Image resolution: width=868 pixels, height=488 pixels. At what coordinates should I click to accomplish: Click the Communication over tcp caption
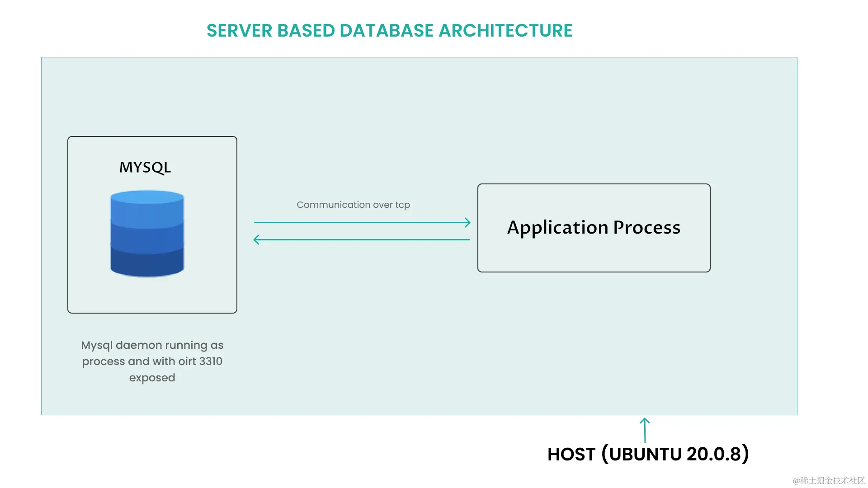pyautogui.click(x=353, y=205)
